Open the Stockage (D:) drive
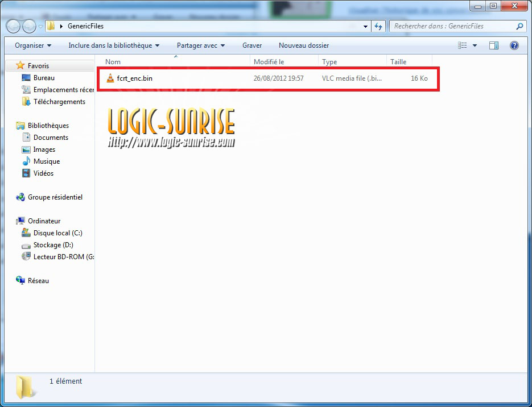532x407 pixels. (53, 244)
